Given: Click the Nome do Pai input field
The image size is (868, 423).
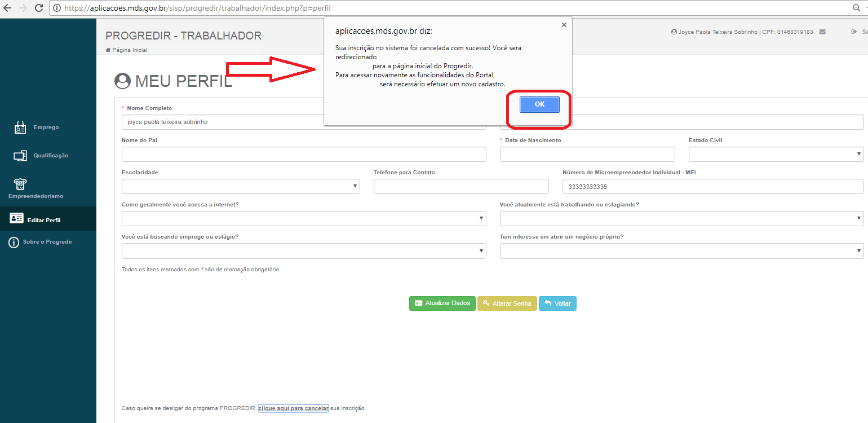Looking at the screenshot, I should point(304,155).
